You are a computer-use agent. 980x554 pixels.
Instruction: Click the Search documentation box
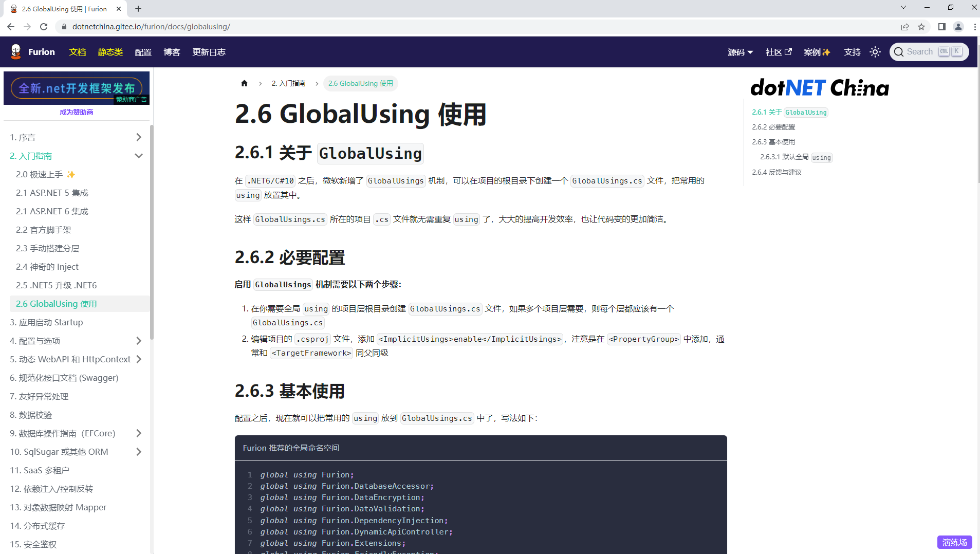929,52
